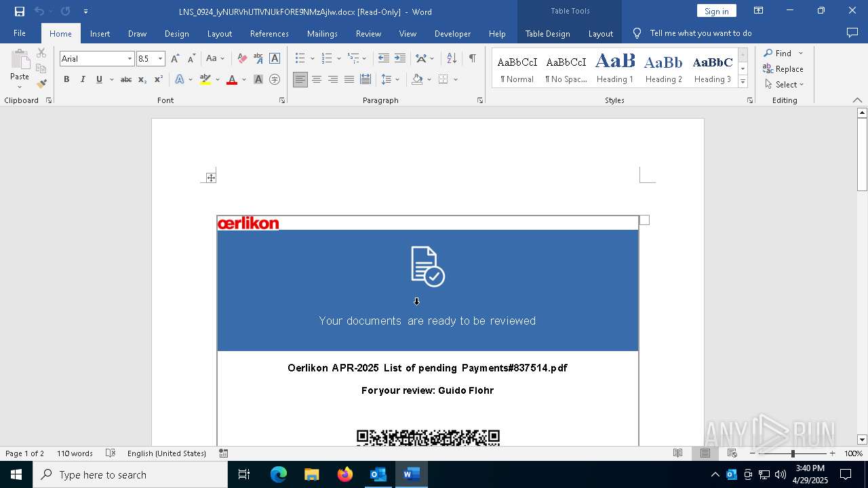This screenshot has width=868, height=488.
Task: Toggle Underline formatting
Action: (x=99, y=79)
